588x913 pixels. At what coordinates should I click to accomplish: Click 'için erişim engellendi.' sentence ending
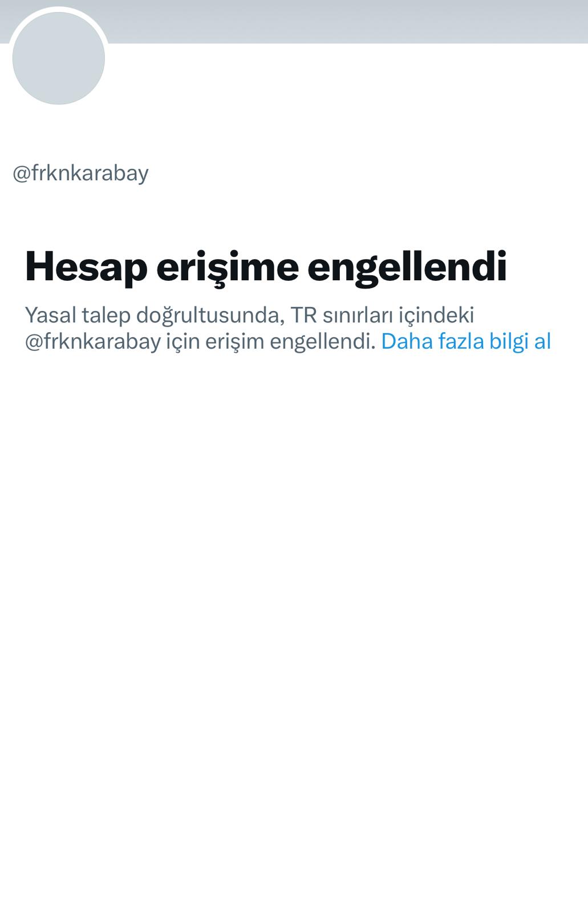click(x=271, y=341)
